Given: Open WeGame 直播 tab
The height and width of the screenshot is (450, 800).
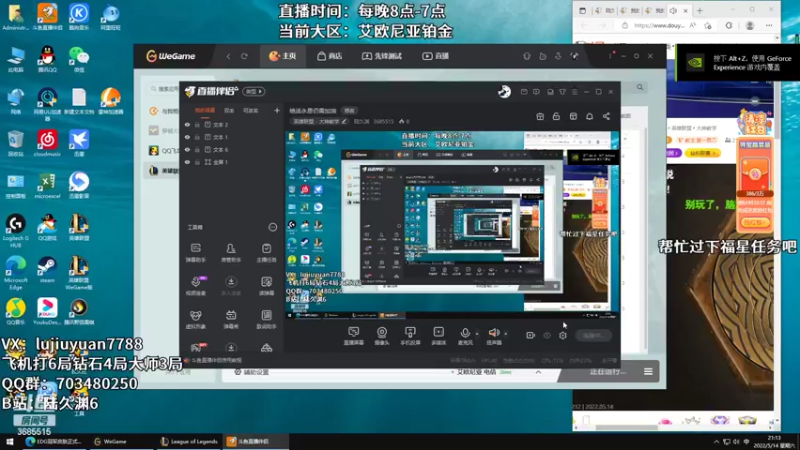Looking at the screenshot, I should (436, 56).
